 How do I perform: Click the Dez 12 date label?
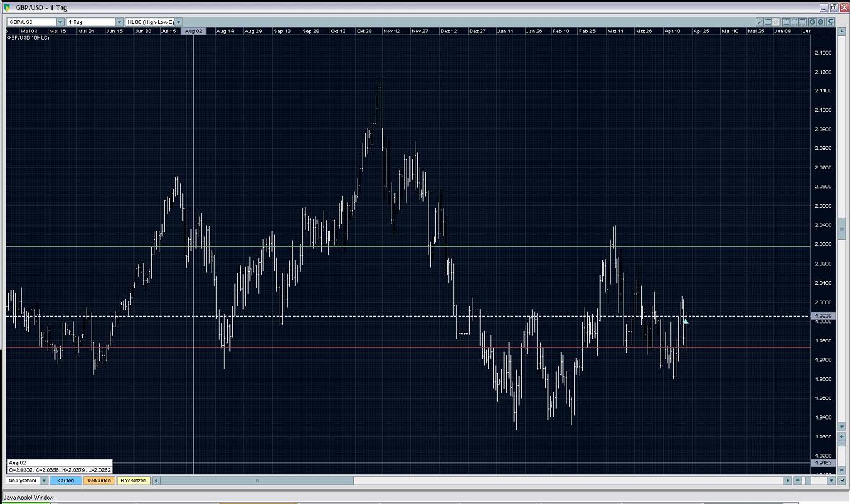coord(448,31)
